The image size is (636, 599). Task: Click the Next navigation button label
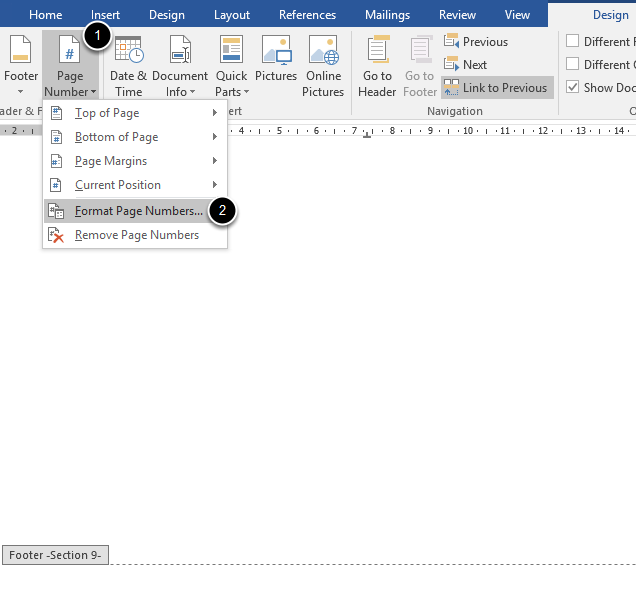pos(475,64)
